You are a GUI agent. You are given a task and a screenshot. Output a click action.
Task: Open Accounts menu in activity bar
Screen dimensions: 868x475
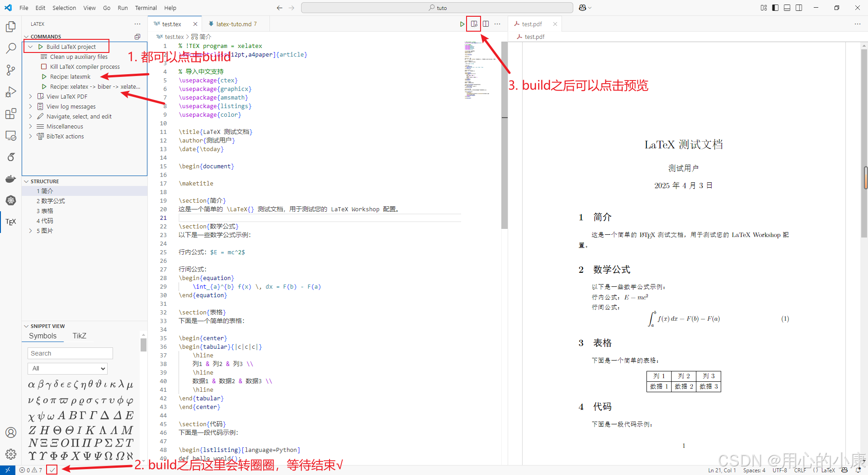pyautogui.click(x=11, y=432)
